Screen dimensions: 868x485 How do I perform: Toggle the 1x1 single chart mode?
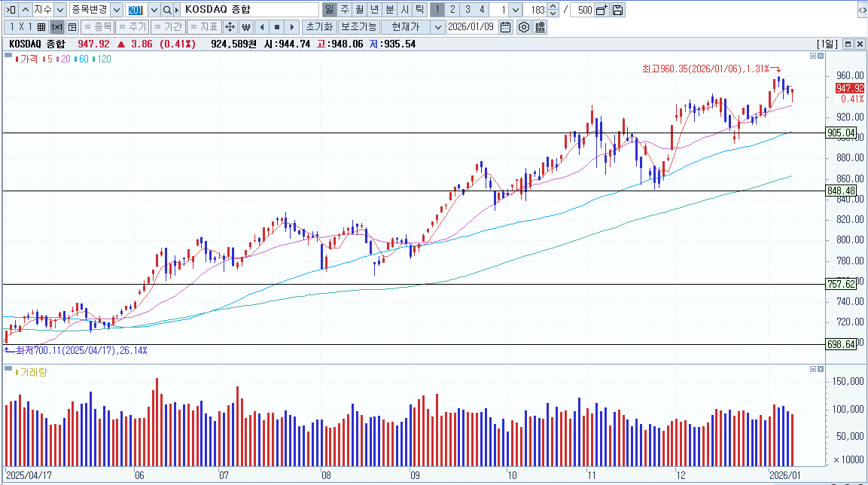pos(57,26)
